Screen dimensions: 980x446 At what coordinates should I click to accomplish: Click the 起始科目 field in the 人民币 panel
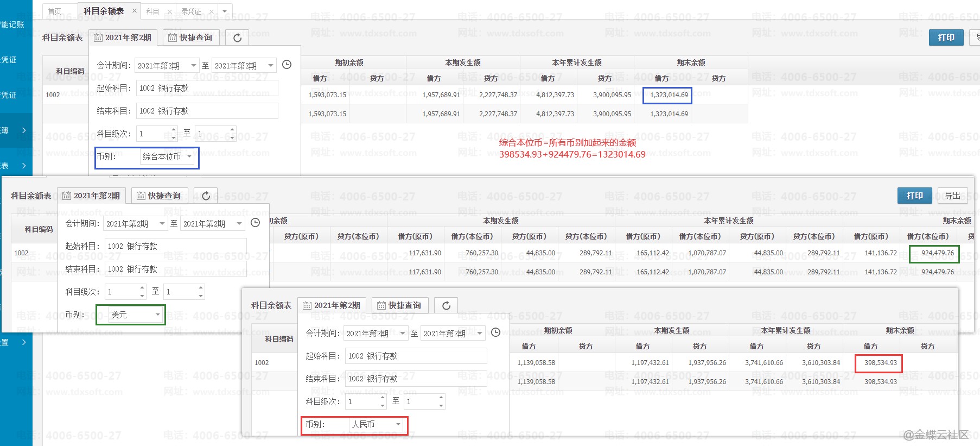point(416,356)
